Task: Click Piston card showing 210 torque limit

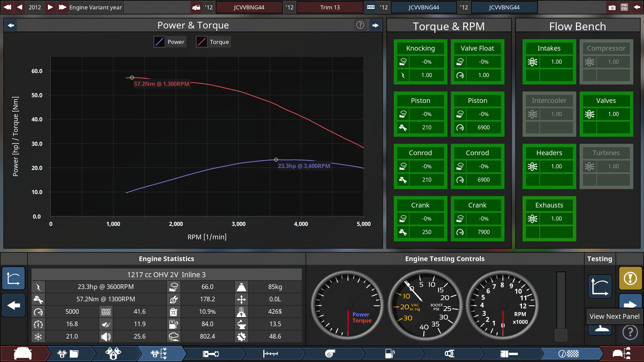Action: 420,114
